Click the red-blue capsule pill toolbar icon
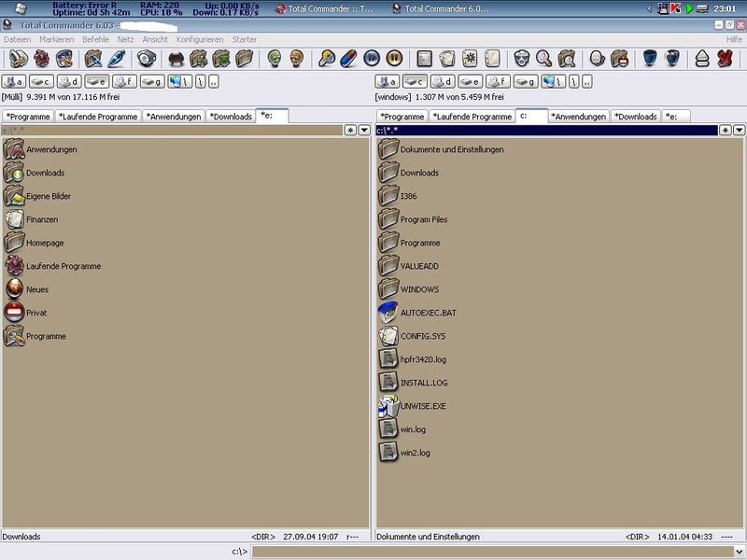Viewport: 747px width, 560px height. point(348,59)
